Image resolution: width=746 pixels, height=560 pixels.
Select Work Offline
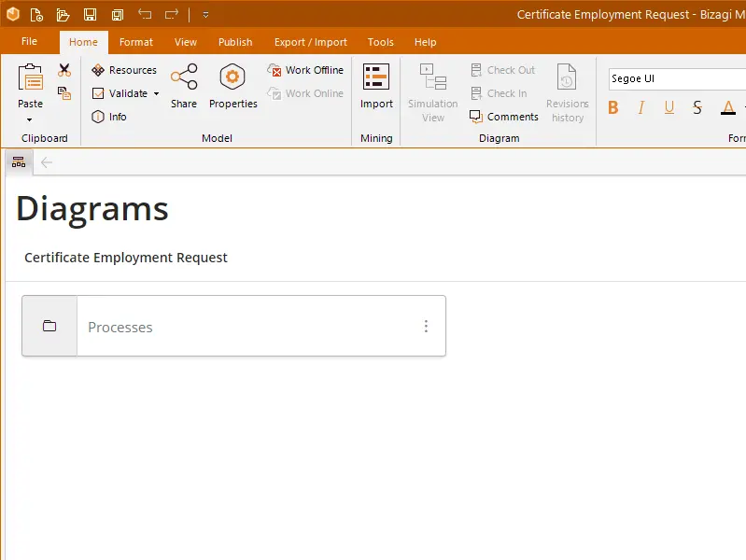click(305, 70)
